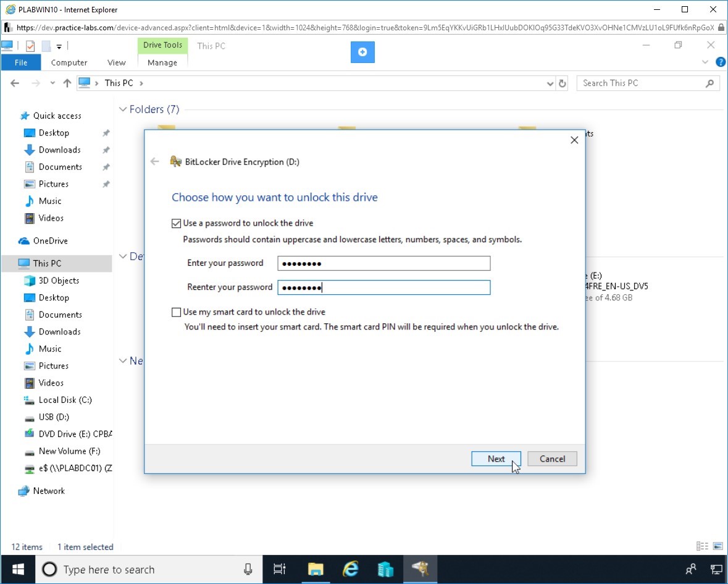Close the BitLocker Drive Encryption dialog

pos(574,140)
